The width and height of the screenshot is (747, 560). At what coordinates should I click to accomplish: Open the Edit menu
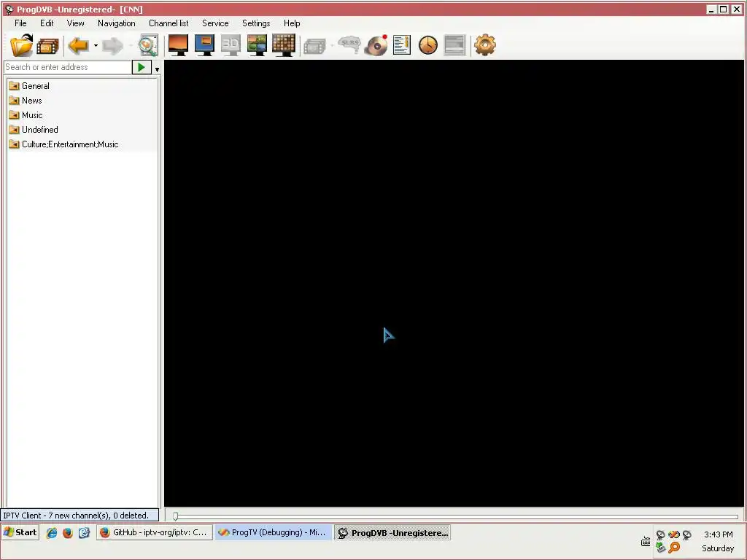coord(47,23)
